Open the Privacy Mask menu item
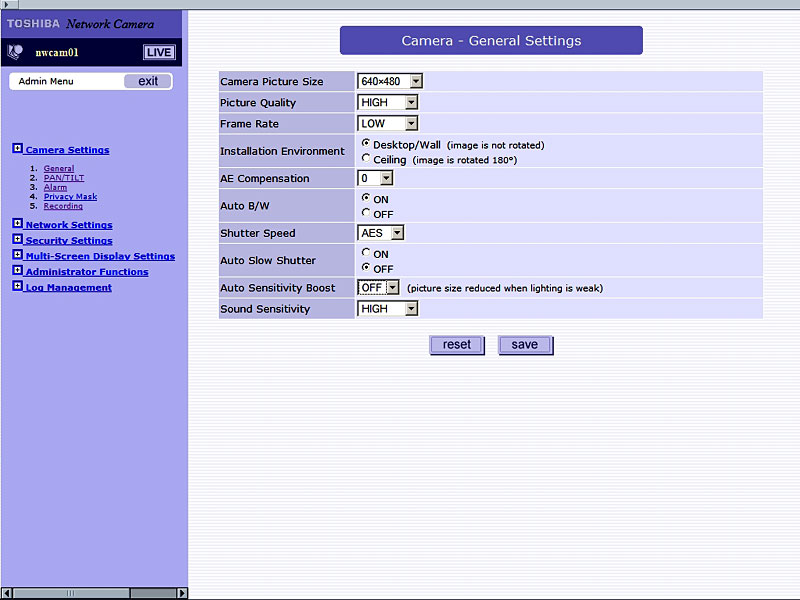Image resolution: width=800 pixels, height=600 pixels. coord(70,197)
